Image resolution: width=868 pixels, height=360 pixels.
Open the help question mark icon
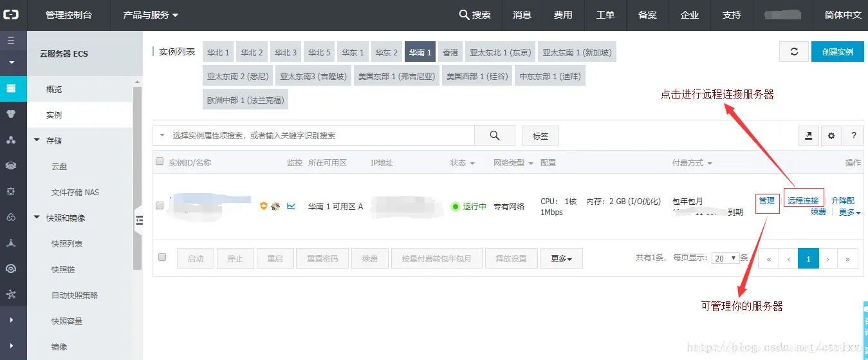tap(853, 135)
